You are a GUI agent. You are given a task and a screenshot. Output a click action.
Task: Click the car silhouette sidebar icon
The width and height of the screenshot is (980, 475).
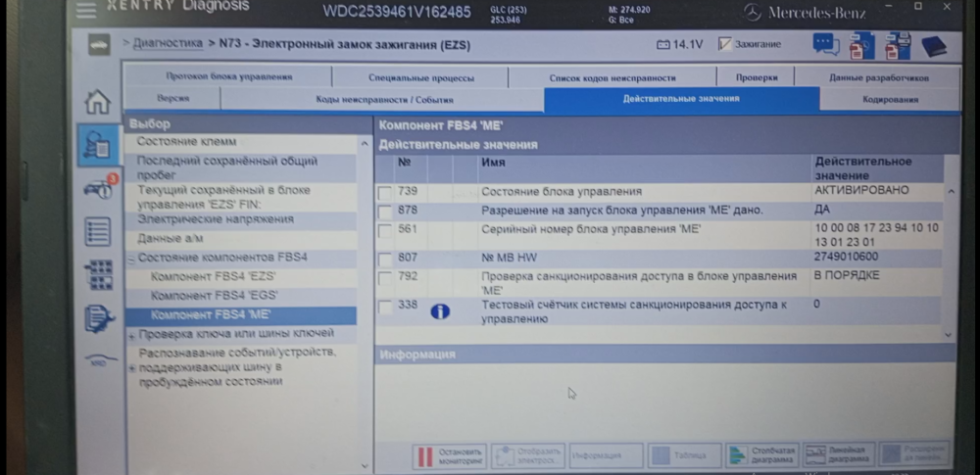click(x=101, y=360)
